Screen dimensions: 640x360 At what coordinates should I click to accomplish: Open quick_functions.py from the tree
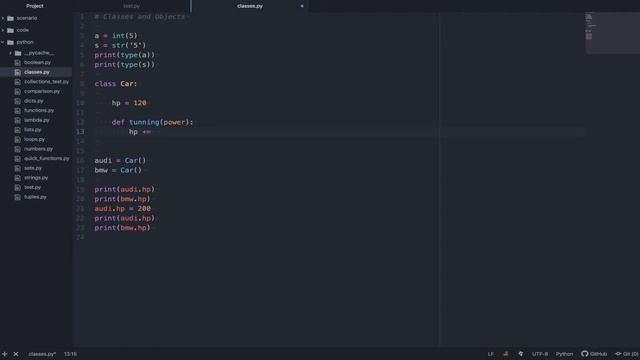47,158
